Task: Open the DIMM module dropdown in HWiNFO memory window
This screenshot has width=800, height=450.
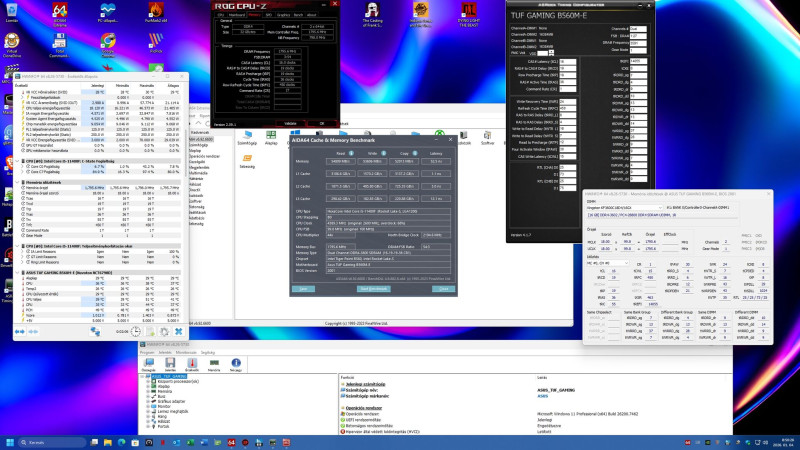Action: [624, 208]
